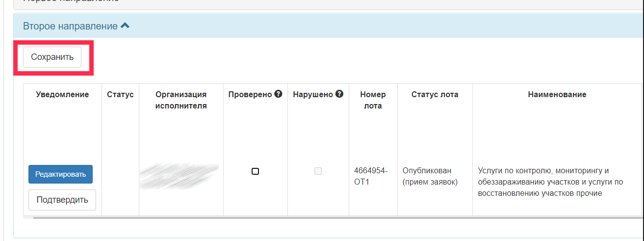Click the help icon next to Нарушено
The width and height of the screenshot is (644, 241).
339,94
